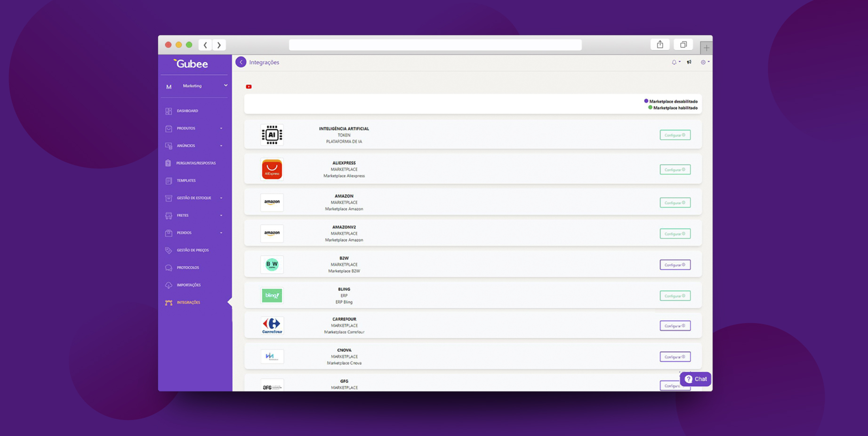
Task: Click the Gubee logo
Action: coord(191,63)
